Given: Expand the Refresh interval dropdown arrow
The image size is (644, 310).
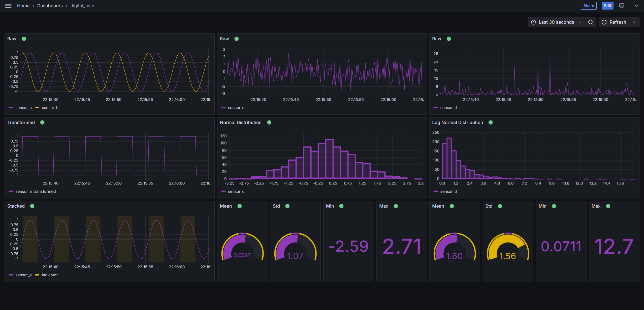Looking at the screenshot, I should click(x=634, y=22).
